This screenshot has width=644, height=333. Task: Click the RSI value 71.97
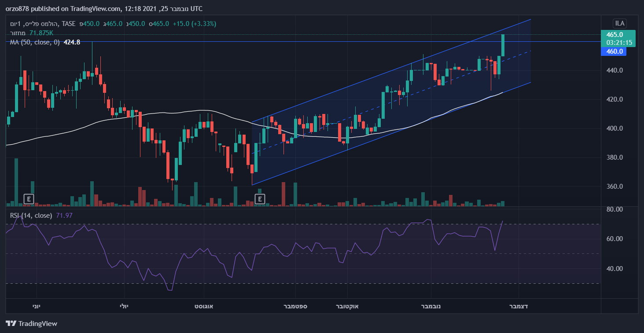coord(64,216)
